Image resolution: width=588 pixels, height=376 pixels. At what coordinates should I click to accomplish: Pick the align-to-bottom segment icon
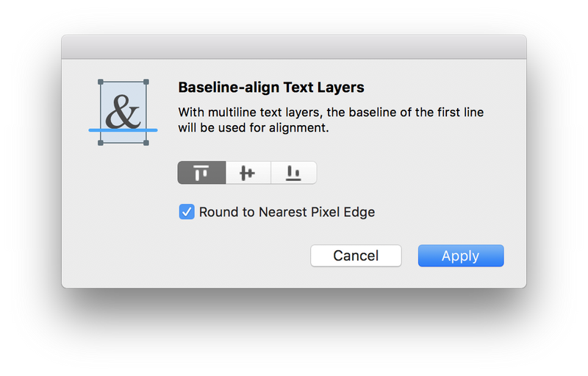[293, 173]
